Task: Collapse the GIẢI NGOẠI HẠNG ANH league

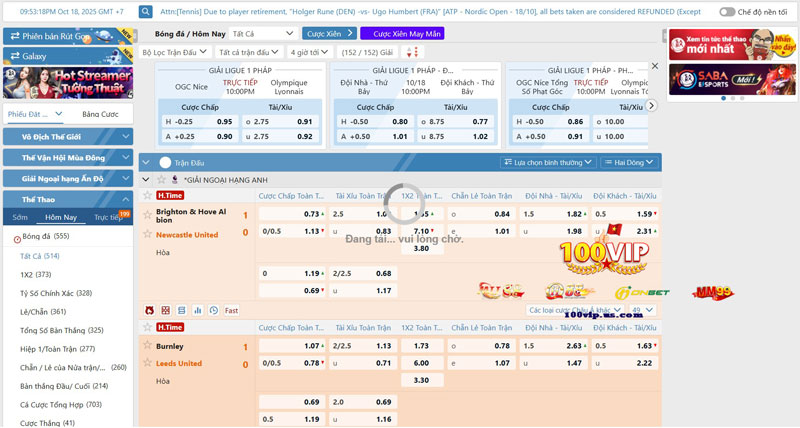Action: [146, 180]
